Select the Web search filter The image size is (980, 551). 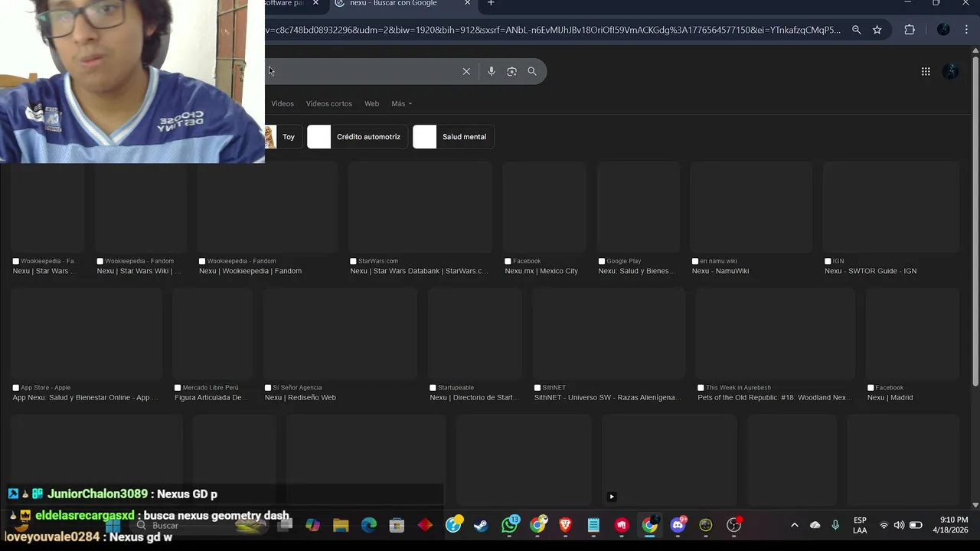(371, 103)
